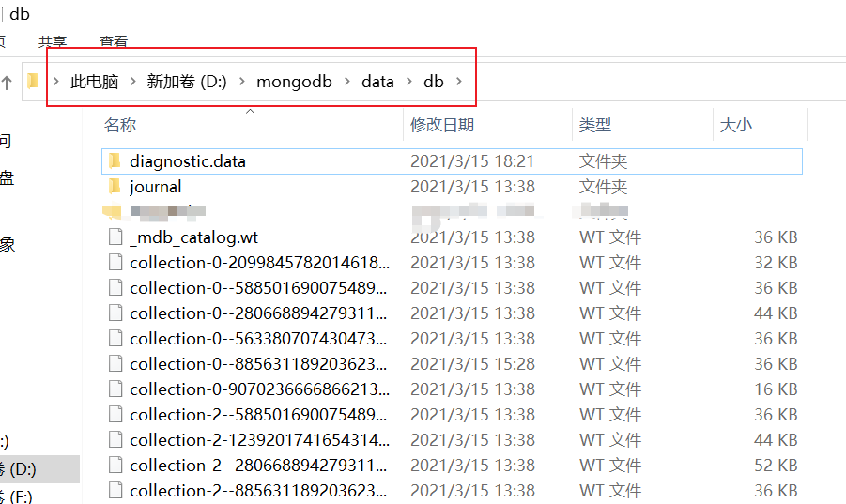Click the 2021/3/15 18:21 date cell
Screen dimensions: 846x504
click(472, 161)
